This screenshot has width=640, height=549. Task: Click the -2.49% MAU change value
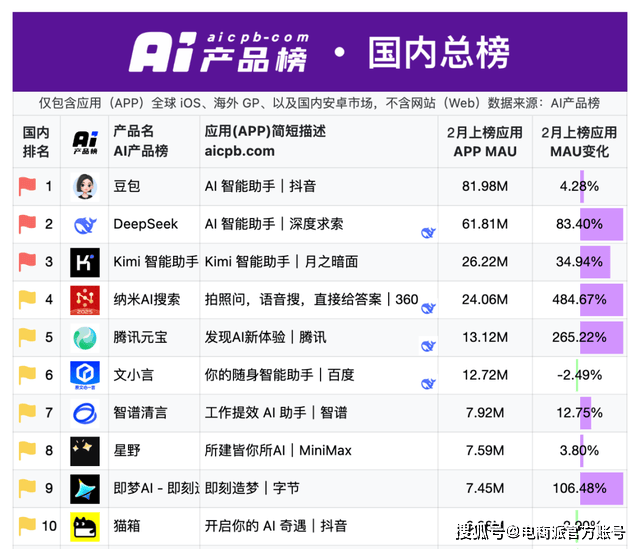point(580,375)
